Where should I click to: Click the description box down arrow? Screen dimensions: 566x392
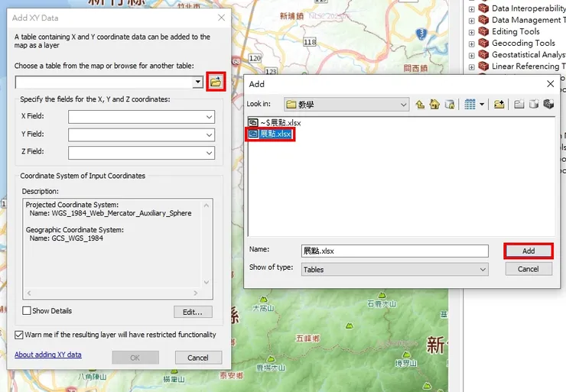(207, 282)
